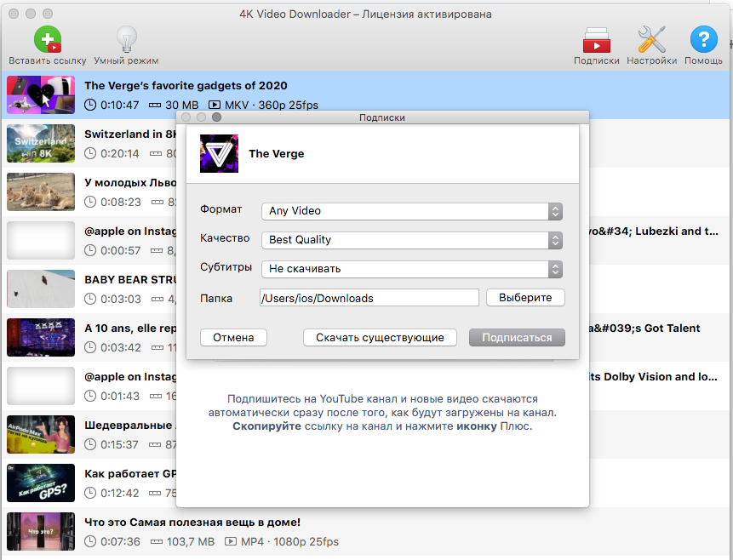Click the 'У молодых Льво' video title
733x560 pixels.
(x=130, y=183)
